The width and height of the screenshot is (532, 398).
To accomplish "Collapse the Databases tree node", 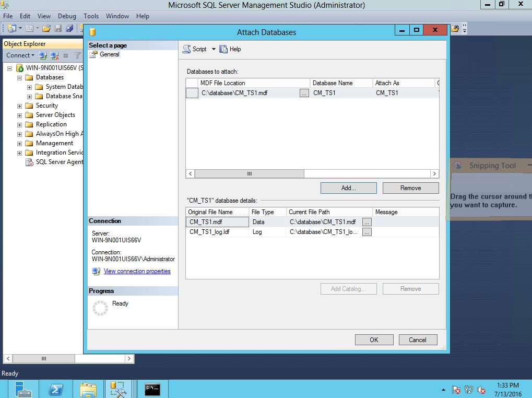I will pos(20,78).
